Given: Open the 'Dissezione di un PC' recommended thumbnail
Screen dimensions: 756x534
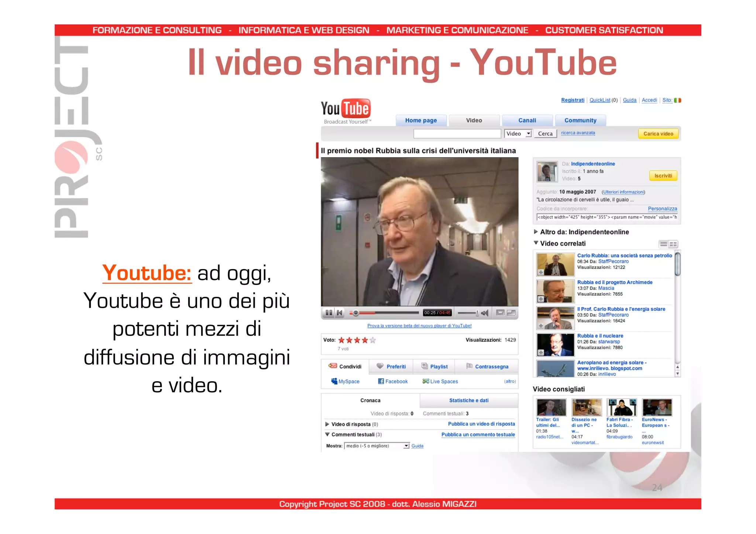Looking at the screenshot, I should pyautogui.click(x=586, y=407).
